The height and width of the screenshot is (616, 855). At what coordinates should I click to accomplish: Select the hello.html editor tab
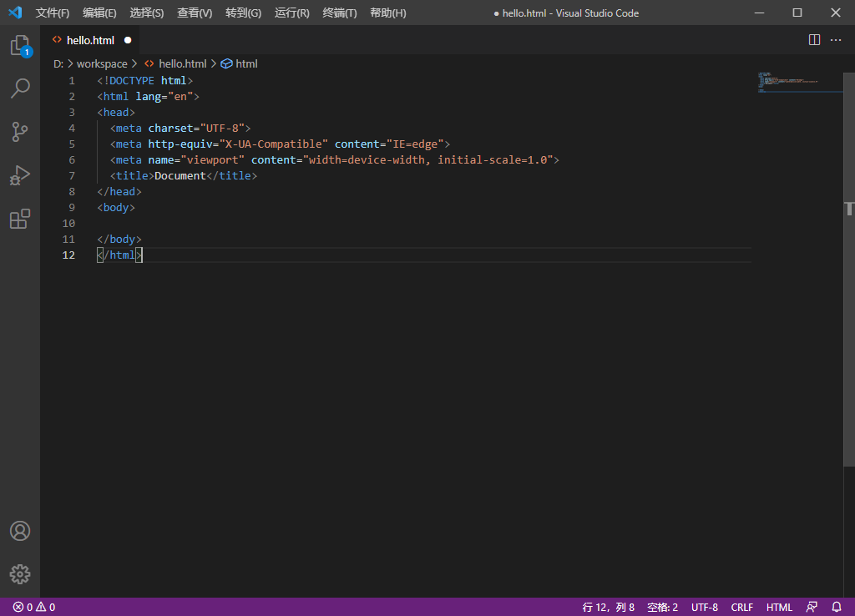point(91,40)
